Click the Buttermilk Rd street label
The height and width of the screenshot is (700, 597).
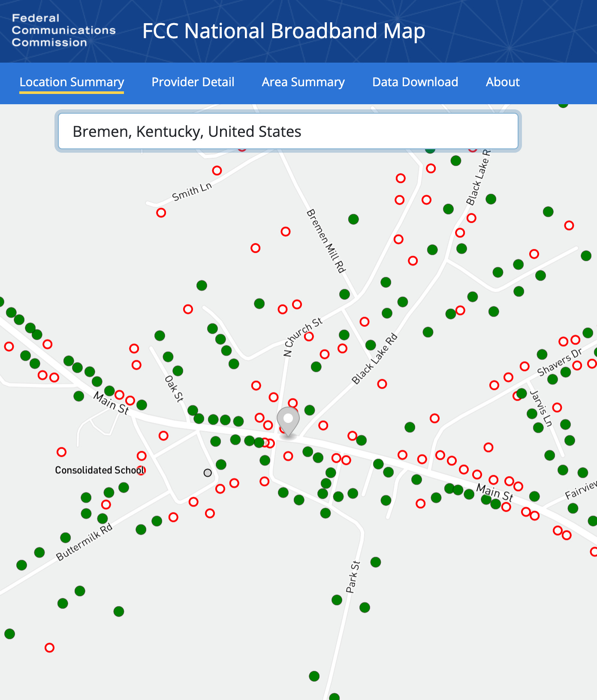[x=84, y=542]
